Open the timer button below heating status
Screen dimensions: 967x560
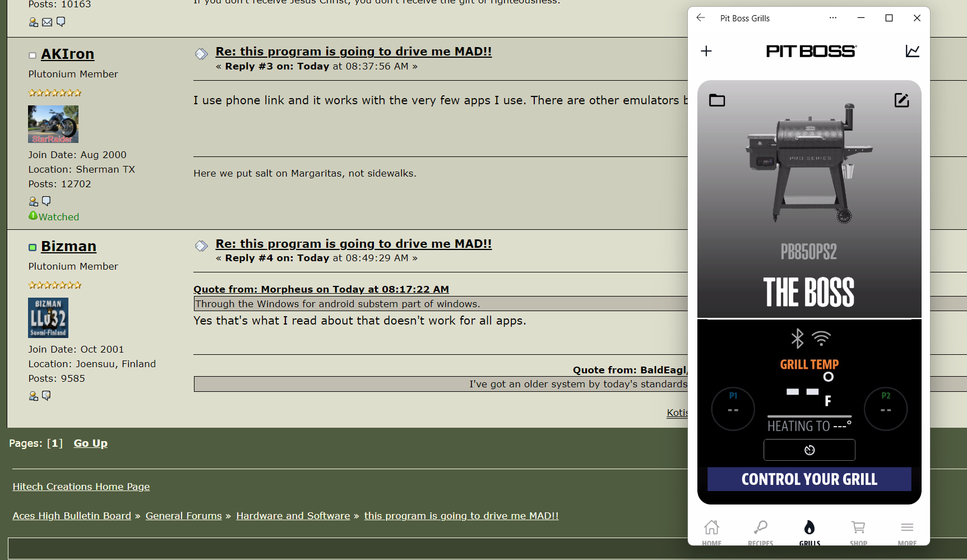tap(809, 450)
